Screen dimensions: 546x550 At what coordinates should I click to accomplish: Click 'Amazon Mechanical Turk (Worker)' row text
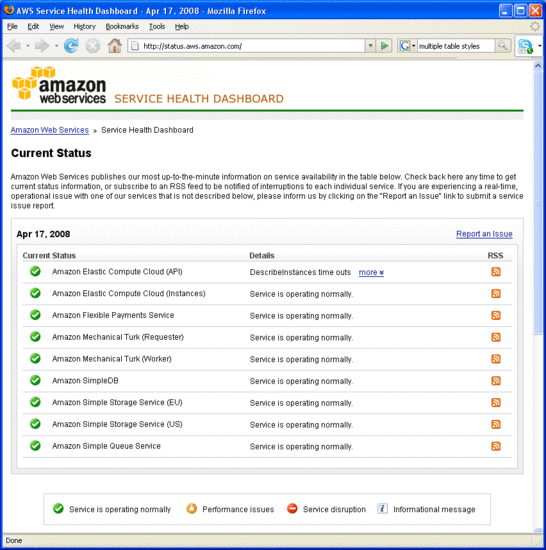[x=112, y=359]
